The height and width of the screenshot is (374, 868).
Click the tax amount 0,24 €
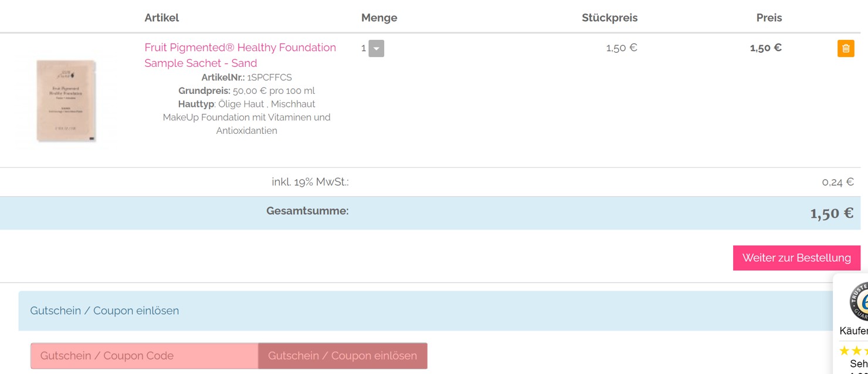coord(838,182)
